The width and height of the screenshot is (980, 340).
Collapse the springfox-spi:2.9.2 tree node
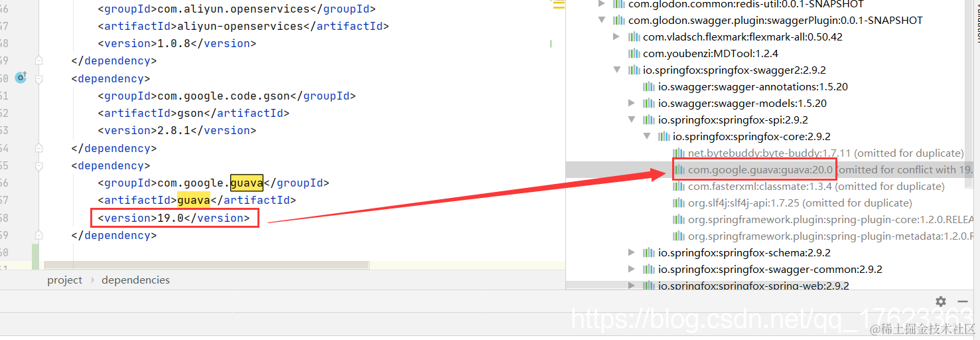pos(632,120)
